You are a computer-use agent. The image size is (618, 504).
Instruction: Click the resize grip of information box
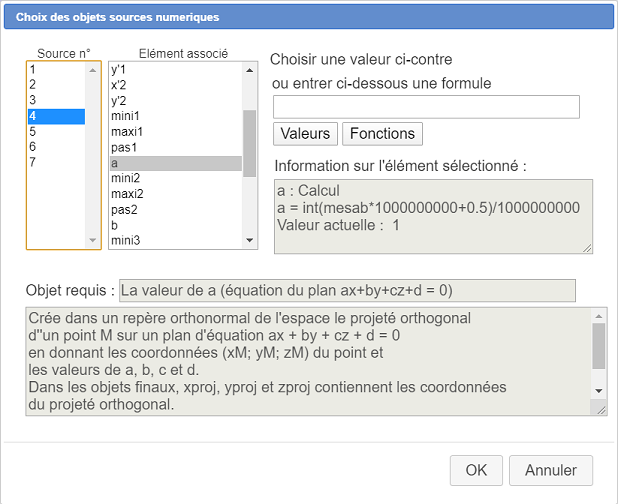pyautogui.click(x=587, y=248)
